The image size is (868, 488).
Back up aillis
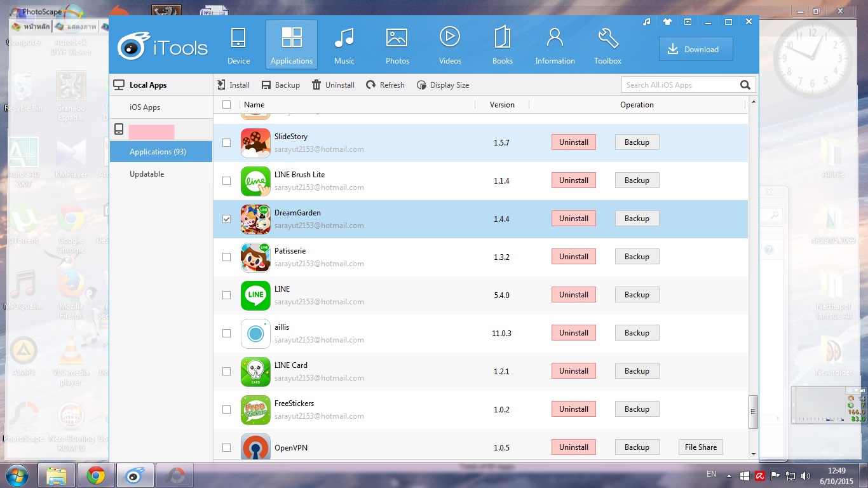click(637, 333)
